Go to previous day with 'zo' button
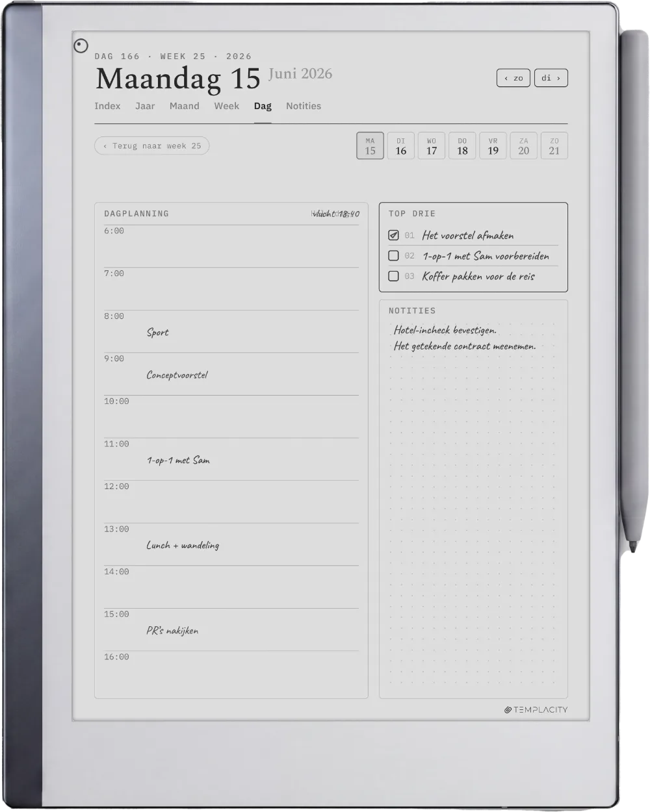This screenshot has width=650, height=812. [x=513, y=78]
